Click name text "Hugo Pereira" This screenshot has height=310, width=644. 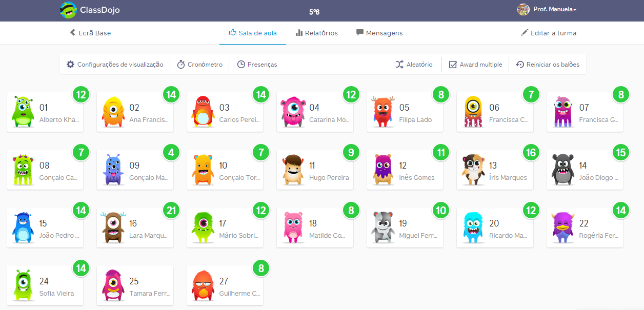[329, 178]
